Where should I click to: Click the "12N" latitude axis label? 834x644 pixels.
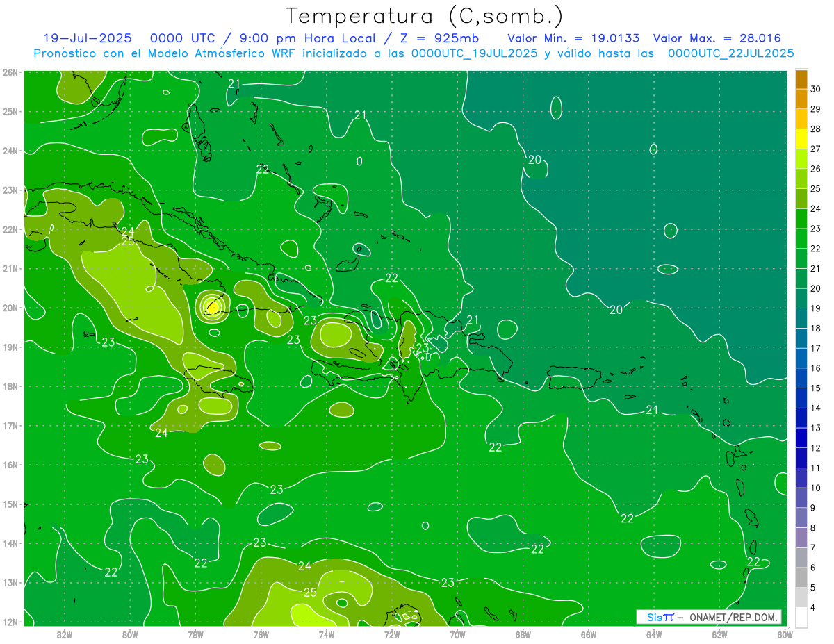10,622
